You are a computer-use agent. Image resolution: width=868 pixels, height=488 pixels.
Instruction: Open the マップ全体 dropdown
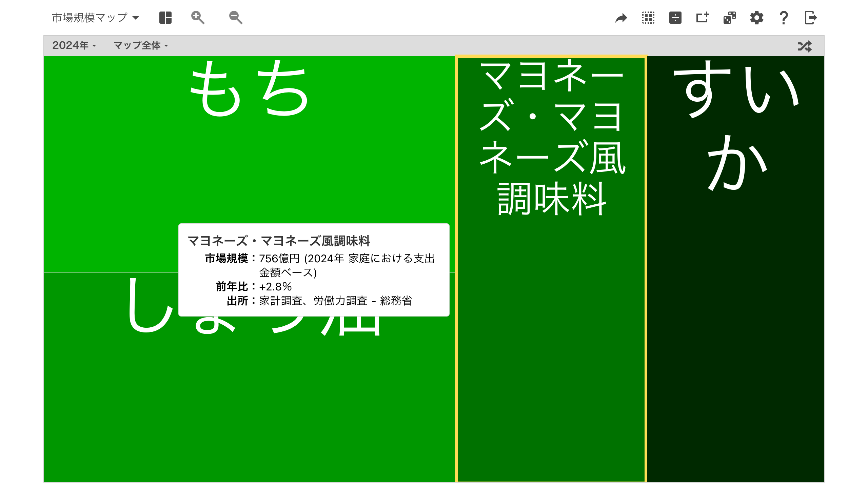click(x=140, y=45)
